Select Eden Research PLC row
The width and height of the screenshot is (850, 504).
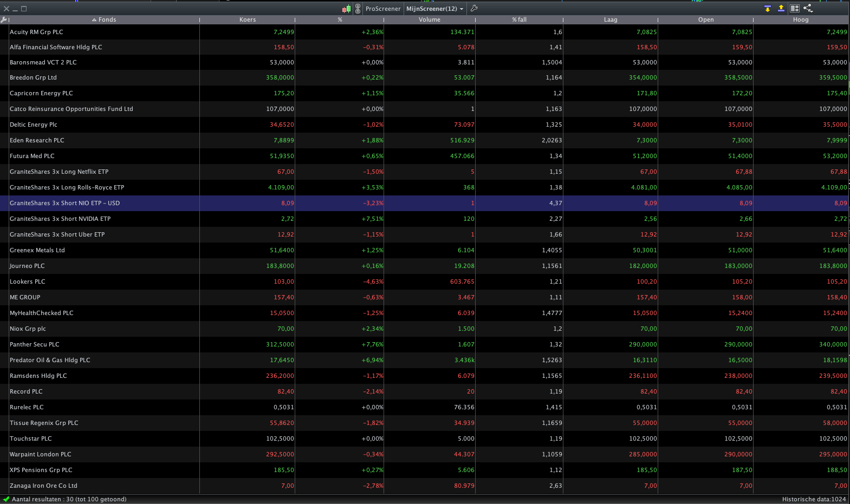tap(424, 140)
